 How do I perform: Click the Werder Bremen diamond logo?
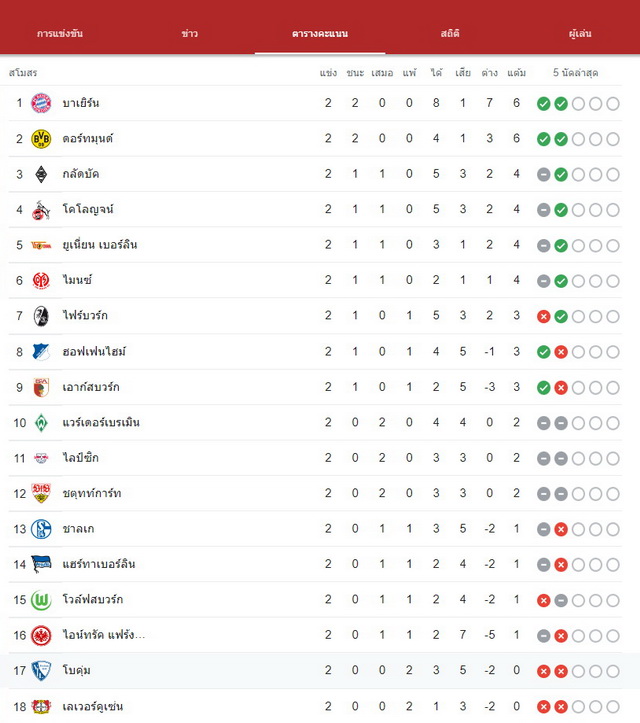point(41,422)
